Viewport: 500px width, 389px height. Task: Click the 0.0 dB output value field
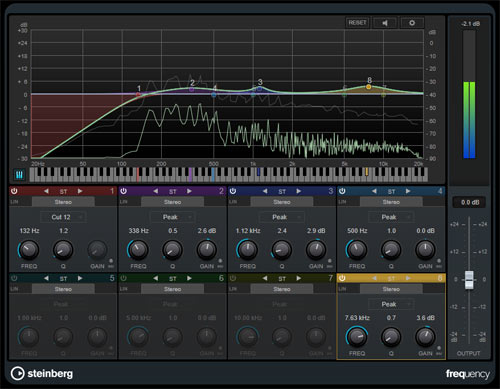click(470, 202)
